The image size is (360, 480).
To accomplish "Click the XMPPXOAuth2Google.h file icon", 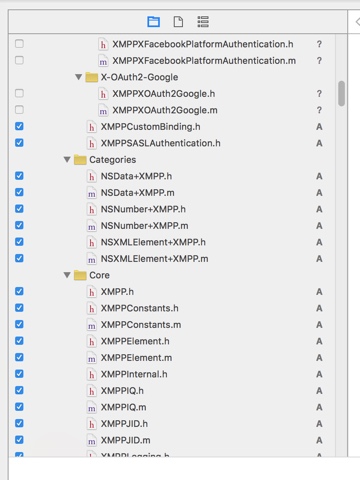I will pyautogui.click(x=103, y=94).
